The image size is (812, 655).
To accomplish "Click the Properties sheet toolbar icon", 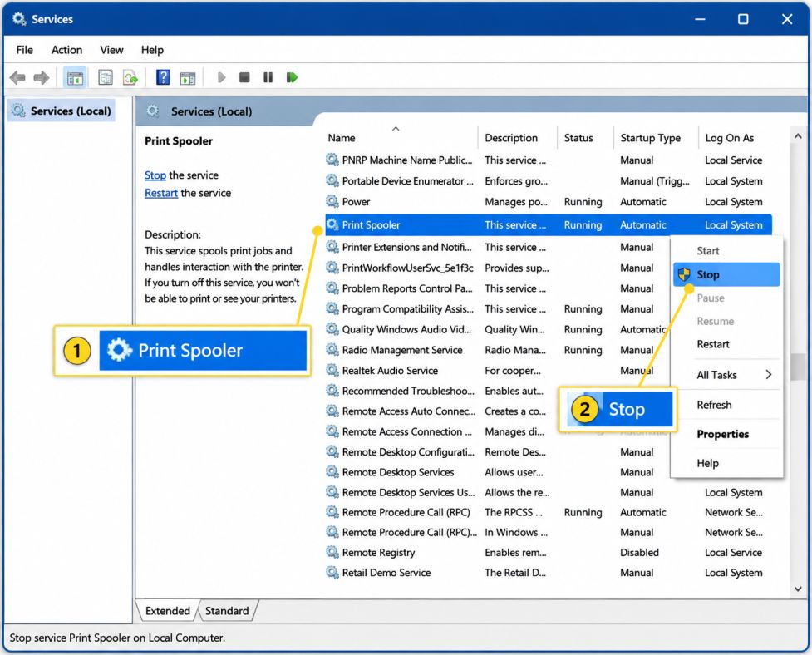I will pyautogui.click(x=105, y=77).
